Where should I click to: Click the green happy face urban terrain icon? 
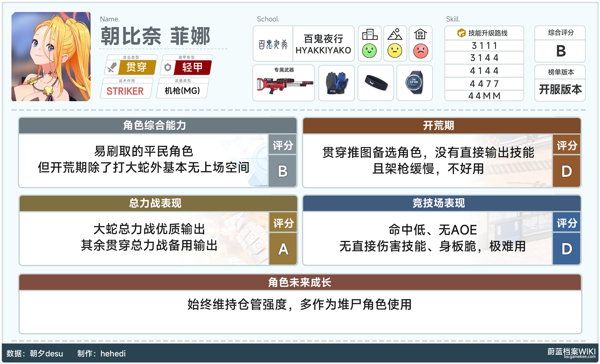click(x=369, y=51)
